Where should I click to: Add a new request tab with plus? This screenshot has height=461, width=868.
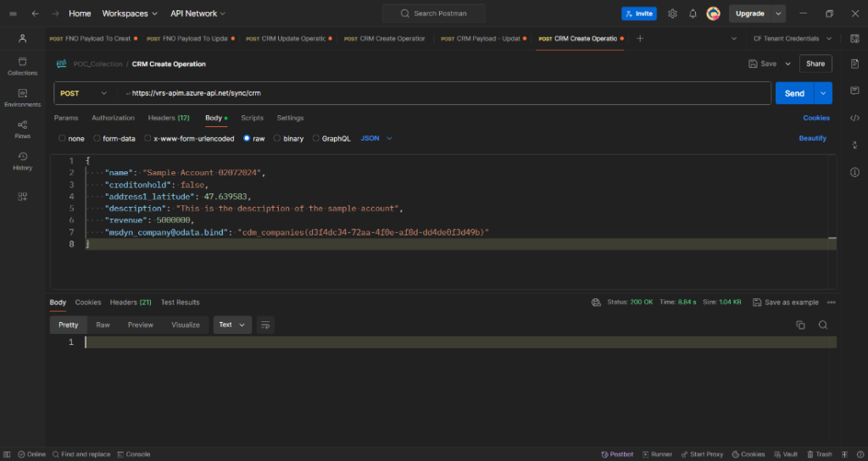point(640,38)
